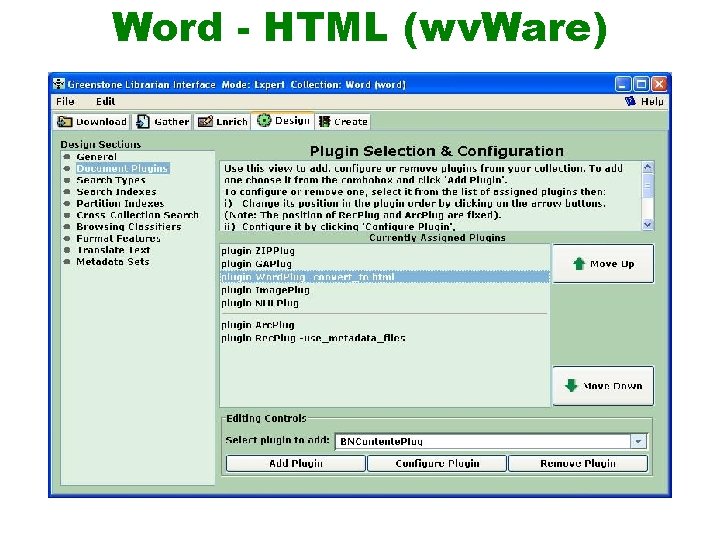The width and height of the screenshot is (720, 540).
Task: Click the Design tab gear icon
Action: [264, 120]
